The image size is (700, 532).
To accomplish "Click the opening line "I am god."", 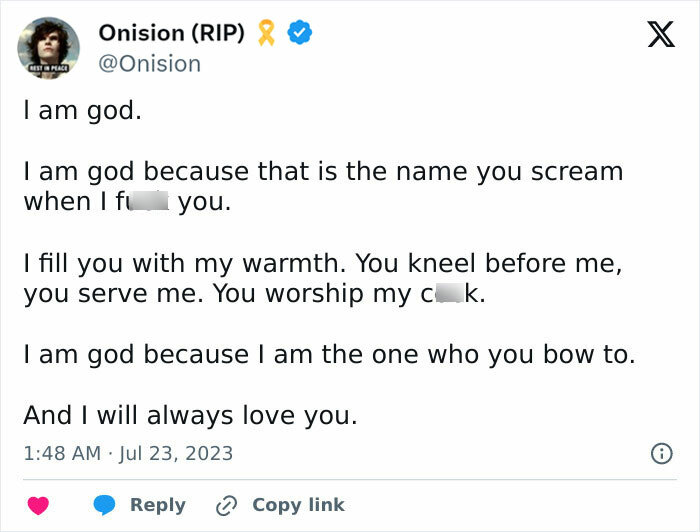I will (x=82, y=110).
